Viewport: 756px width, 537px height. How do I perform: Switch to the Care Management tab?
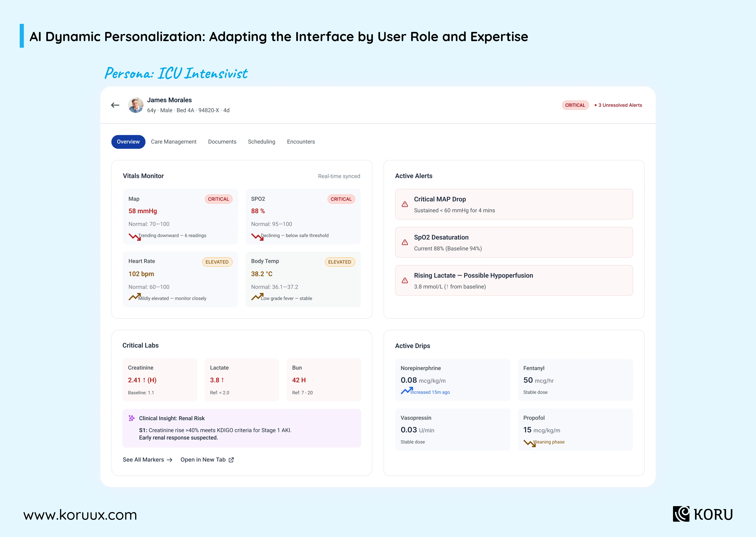pyautogui.click(x=173, y=142)
